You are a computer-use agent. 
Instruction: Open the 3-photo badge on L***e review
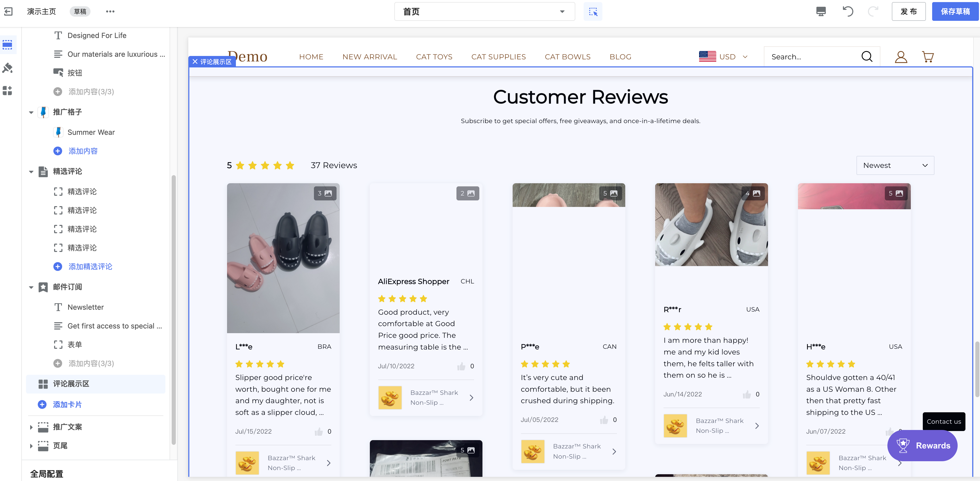tap(325, 193)
